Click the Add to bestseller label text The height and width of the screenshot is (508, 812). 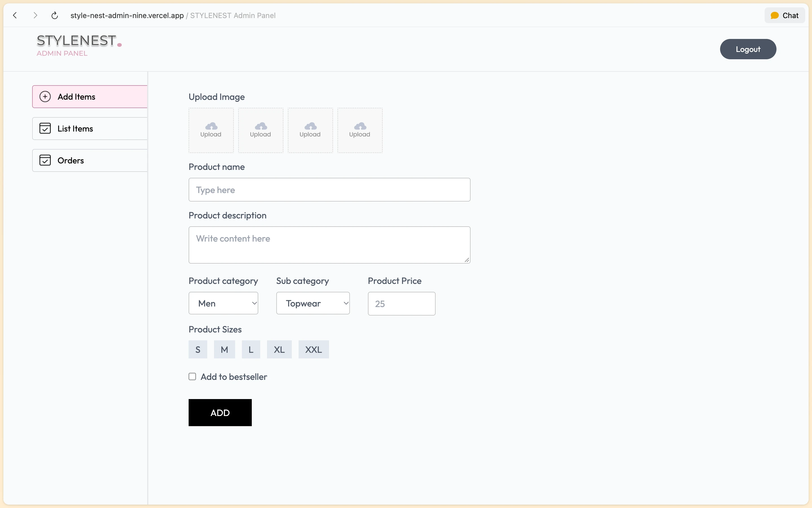(234, 377)
